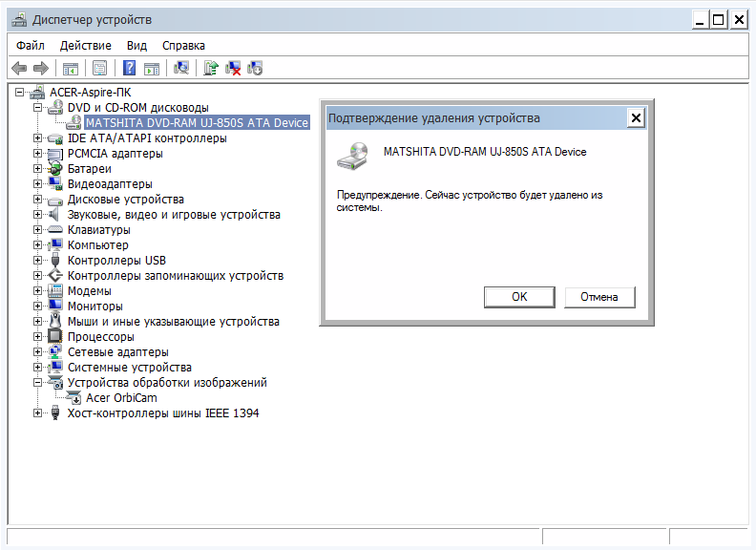The height and width of the screenshot is (550, 756).
Task: Collapse DVD и CD-ROM дисководы branch
Action: pos(37,107)
